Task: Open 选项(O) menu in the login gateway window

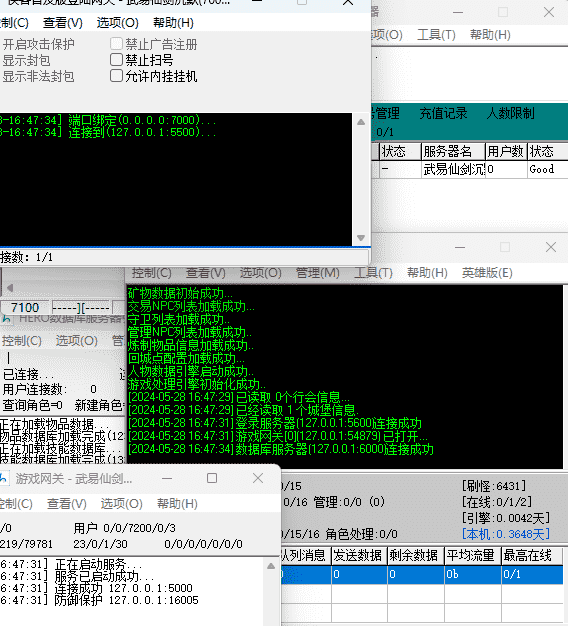Action: coord(118,23)
